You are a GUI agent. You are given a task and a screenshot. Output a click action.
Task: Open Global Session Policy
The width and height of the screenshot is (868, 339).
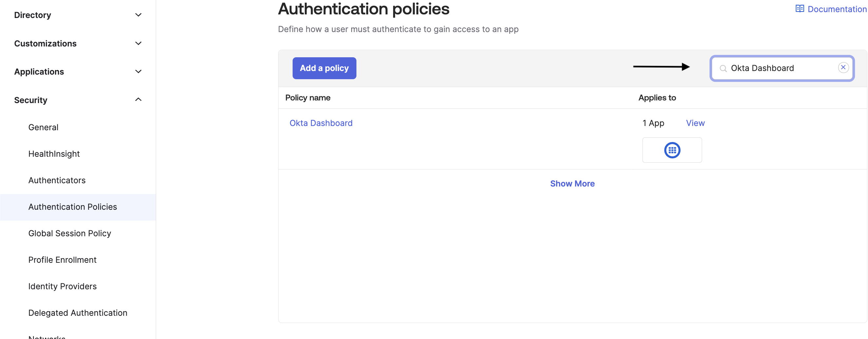tap(70, 234)
